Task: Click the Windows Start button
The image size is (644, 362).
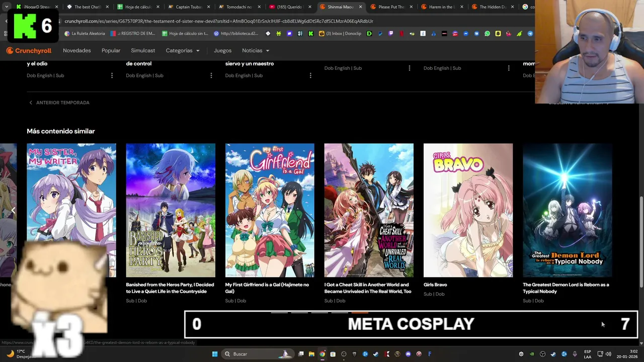Action: (215, 354)
